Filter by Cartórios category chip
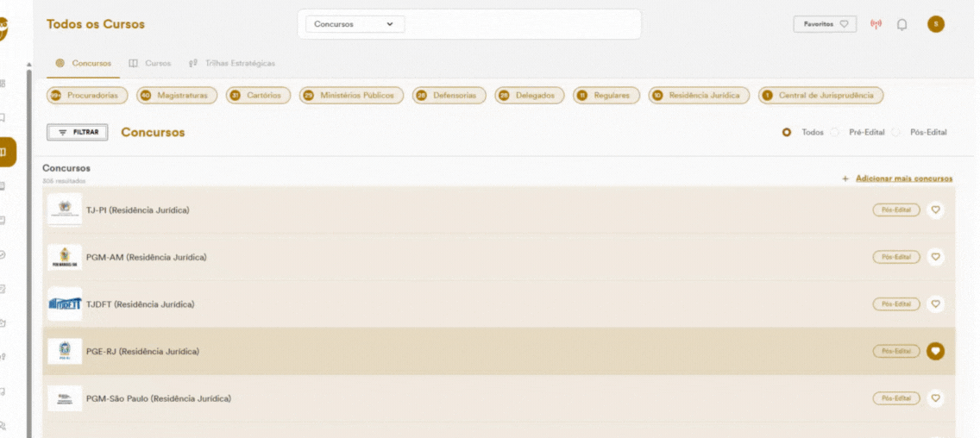980x438 pixels. point(258,96)
